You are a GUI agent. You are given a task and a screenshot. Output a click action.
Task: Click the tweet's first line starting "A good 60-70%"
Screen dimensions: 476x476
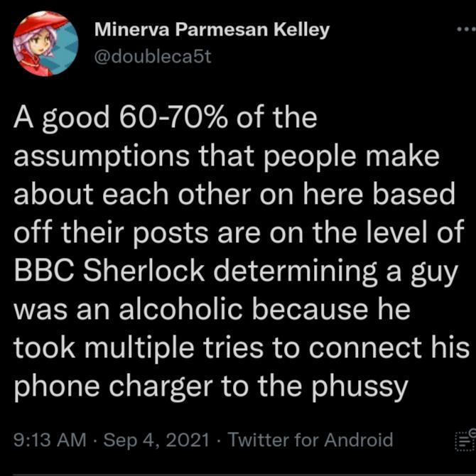click(165, 118)
